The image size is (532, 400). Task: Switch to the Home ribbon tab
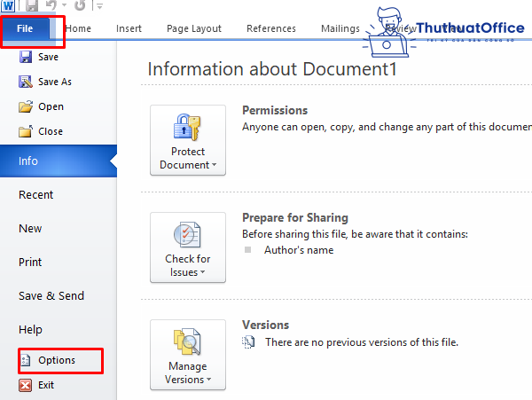pyautogui.click(x=78, y=29)
